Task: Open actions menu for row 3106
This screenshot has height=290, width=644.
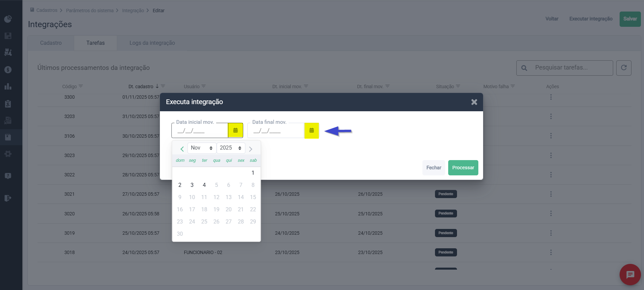Action: click(551, 136)
